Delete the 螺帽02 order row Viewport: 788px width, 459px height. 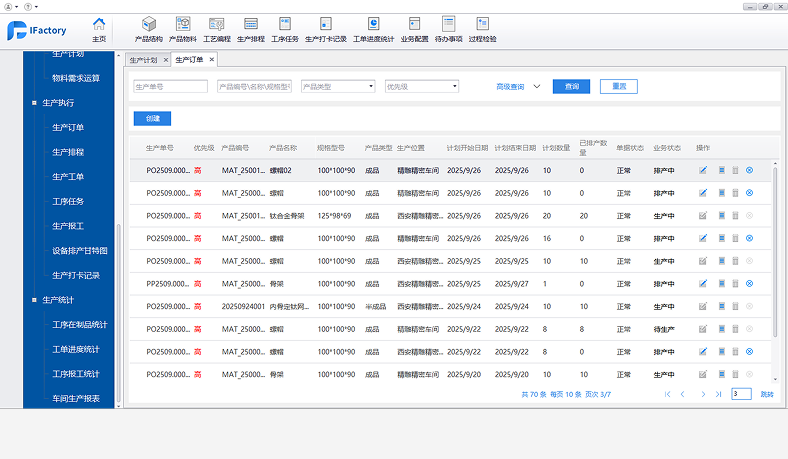click(x=735, y=170)
